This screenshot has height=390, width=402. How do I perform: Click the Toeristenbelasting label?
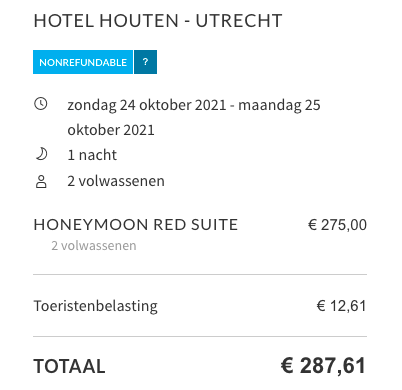click(96, 306)
